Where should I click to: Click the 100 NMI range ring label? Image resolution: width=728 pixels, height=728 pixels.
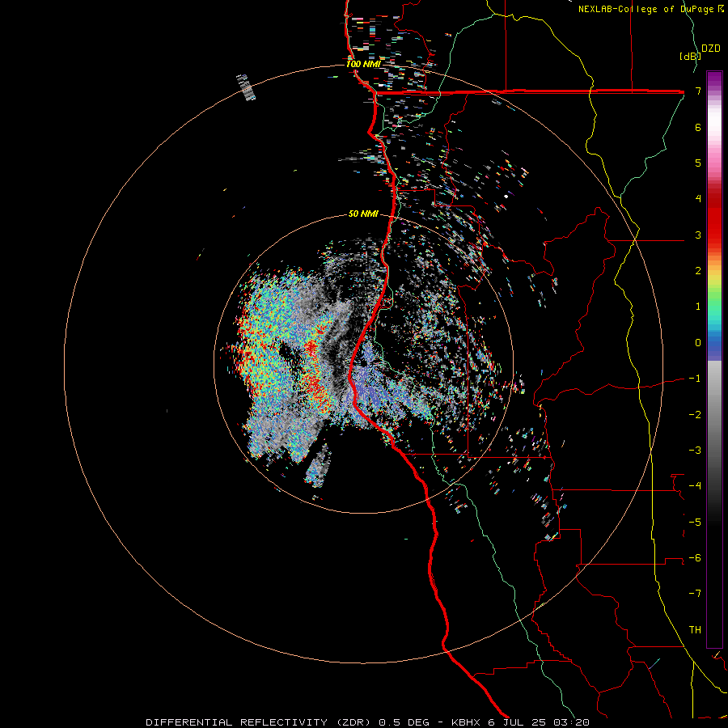[362, 64]
